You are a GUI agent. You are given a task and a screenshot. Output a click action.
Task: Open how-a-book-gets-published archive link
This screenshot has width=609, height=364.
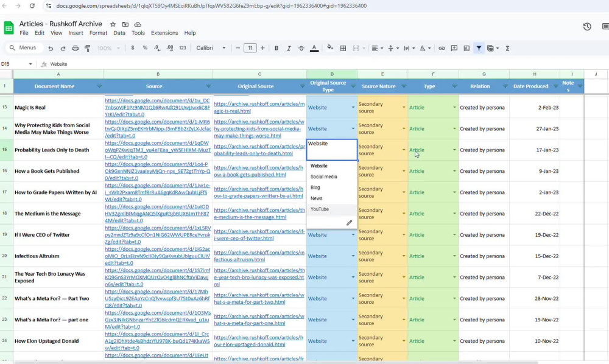[258, 171]
